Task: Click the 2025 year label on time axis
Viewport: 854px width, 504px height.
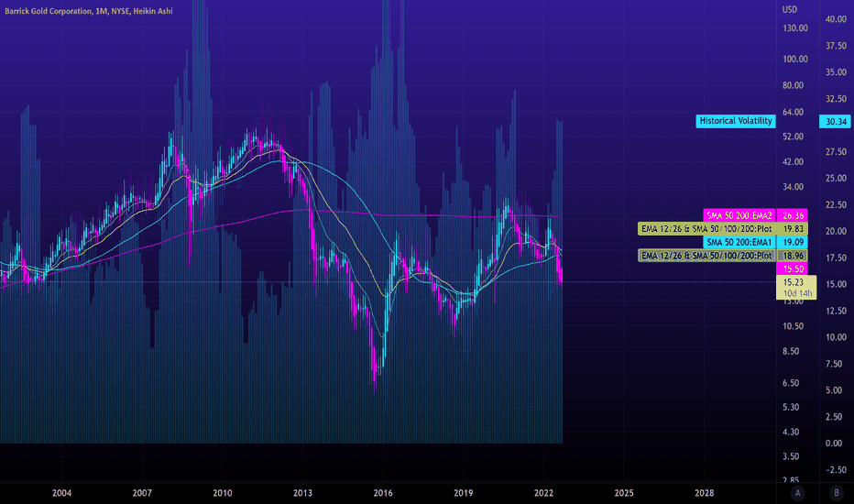Action: pos(624,493)
